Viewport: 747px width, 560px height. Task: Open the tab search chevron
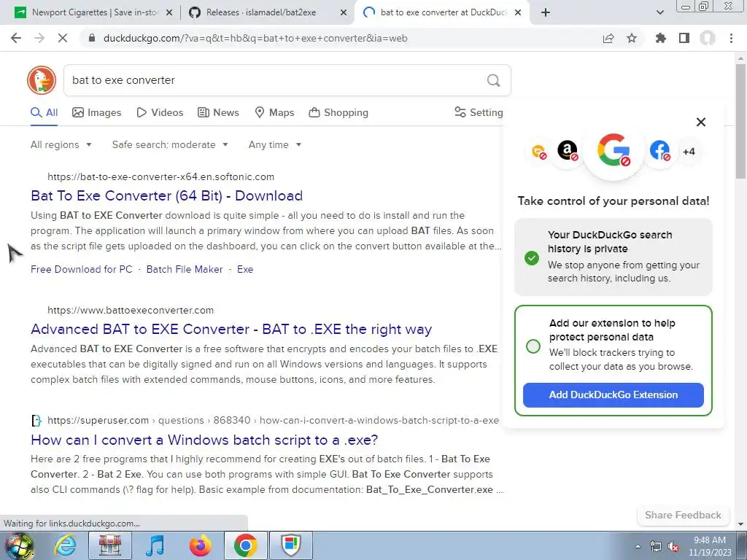[659, 12]
